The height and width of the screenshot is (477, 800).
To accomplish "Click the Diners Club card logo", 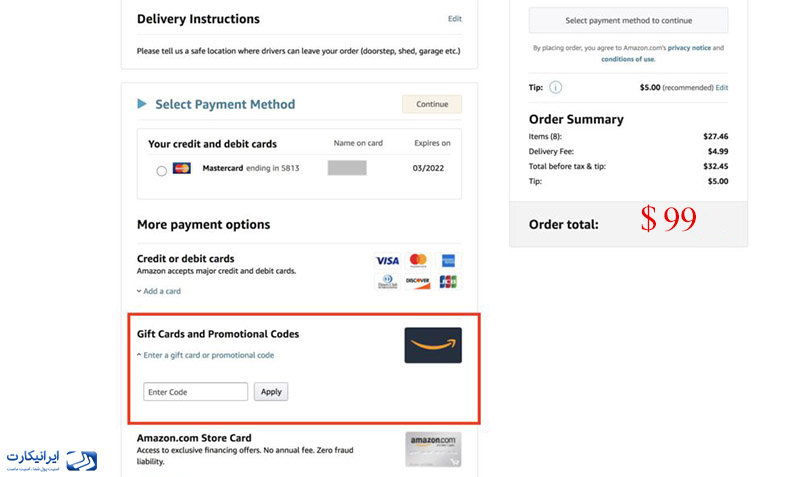I will pos(387,281).
